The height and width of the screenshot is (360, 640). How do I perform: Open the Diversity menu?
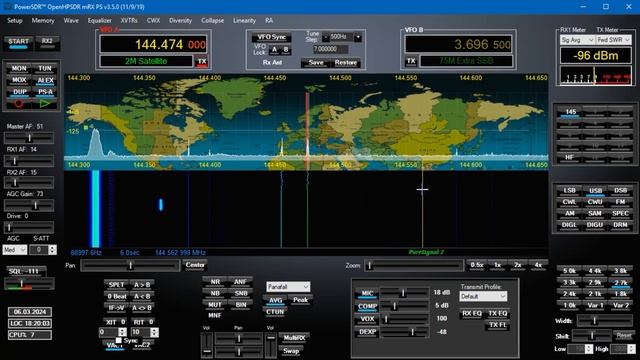tap(180, 20)
